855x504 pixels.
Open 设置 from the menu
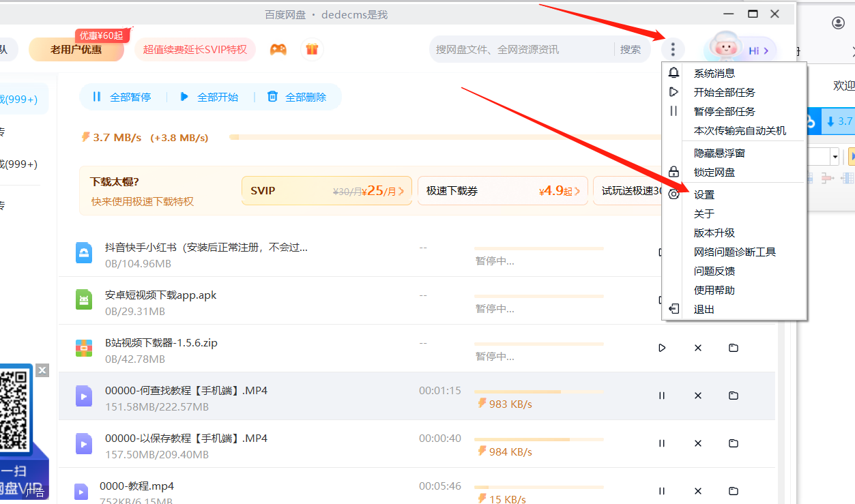point(704,194)
